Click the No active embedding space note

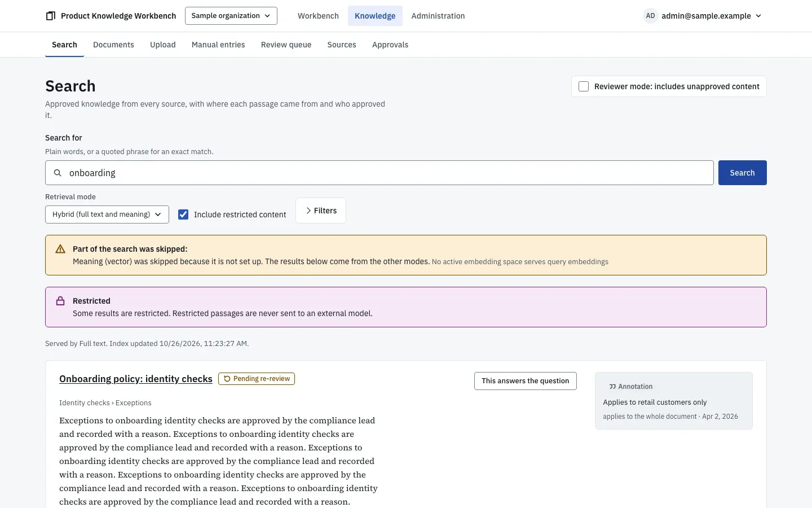tap(520, 262)
